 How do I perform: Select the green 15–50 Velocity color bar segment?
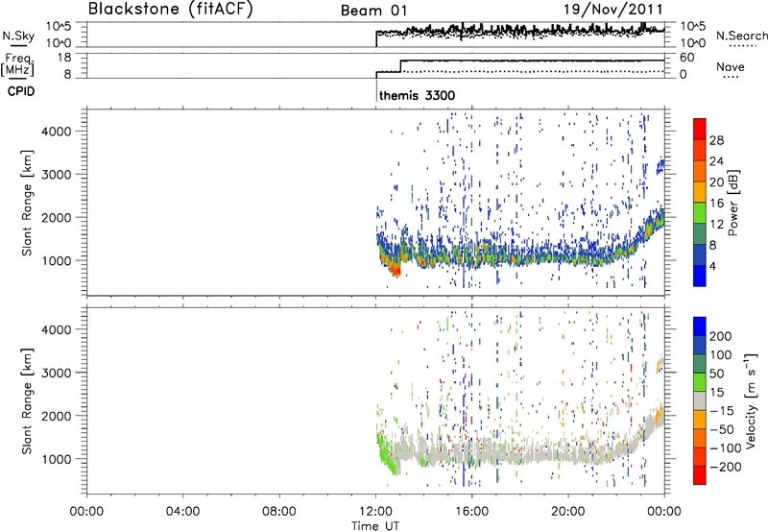700,383
